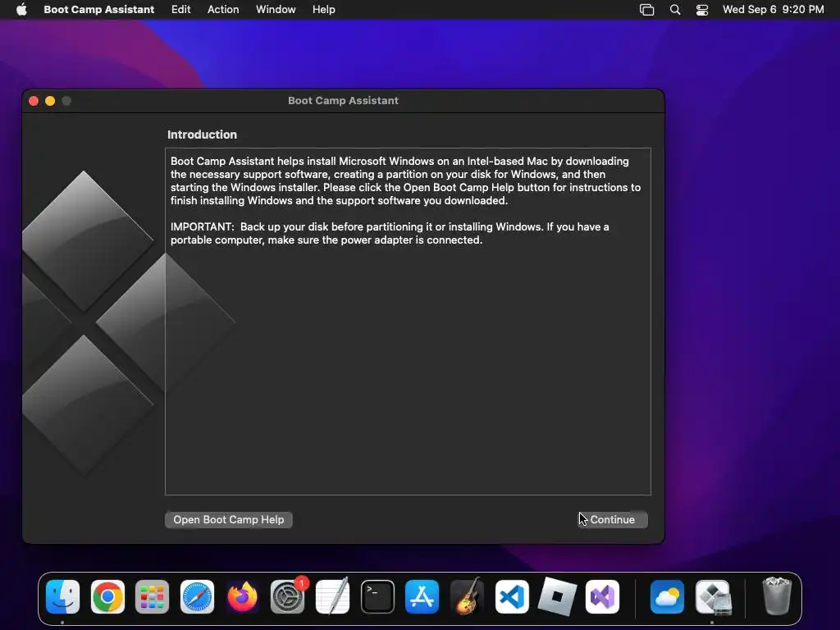Screen dimensions: 840x630
Task: Open Terminal from the Dock
Action: click(x=377, y=597)
